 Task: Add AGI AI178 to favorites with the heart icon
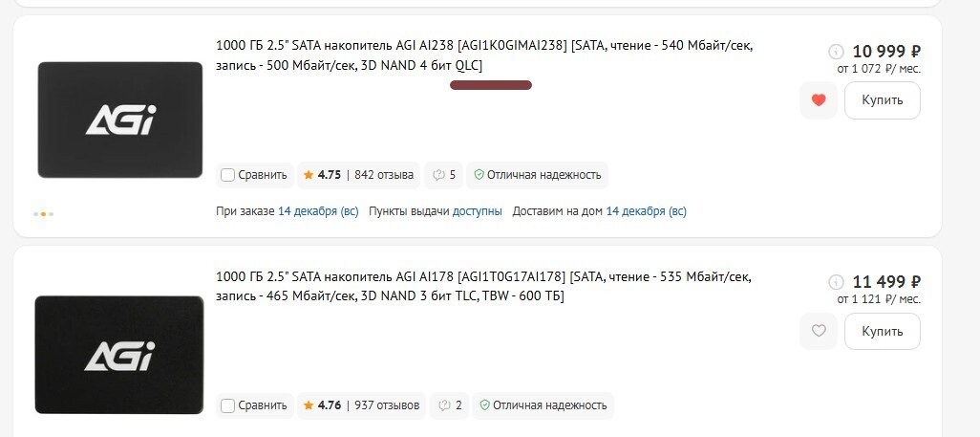pos(819,331)
